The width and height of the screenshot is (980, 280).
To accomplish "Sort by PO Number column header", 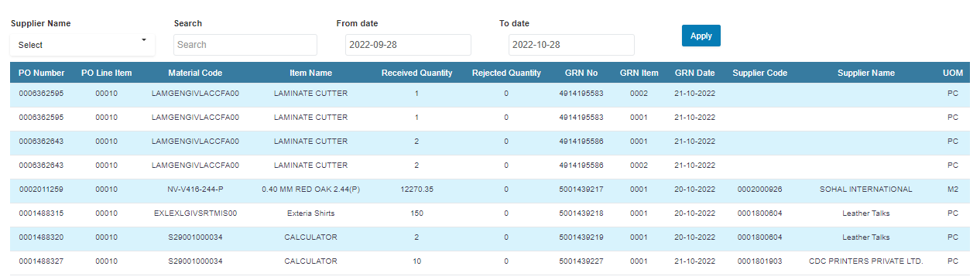I will [41, 73].
